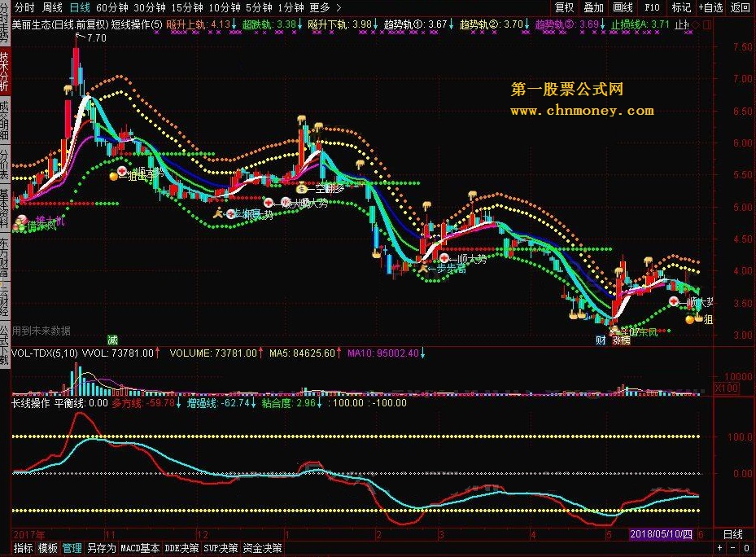Select the MACD基本 template tab
The width and height of the screenshot is (756, 557).
coord(140,548)
